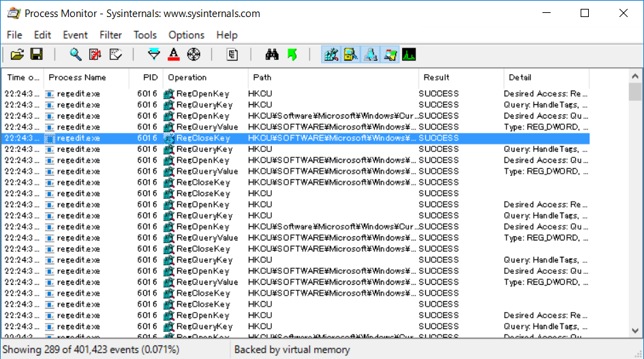Open the Tools menu

(x=145, y=35)
